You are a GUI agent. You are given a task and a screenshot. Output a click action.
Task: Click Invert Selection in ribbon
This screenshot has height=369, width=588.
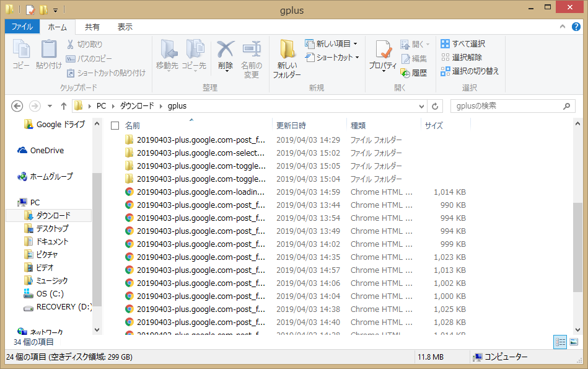pyautogui.click(x=470, y=71)
